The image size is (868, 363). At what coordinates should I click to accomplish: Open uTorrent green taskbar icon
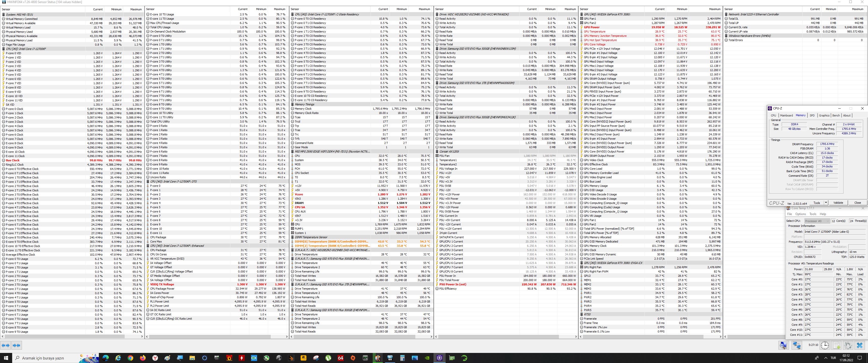(x=328, y=358)
